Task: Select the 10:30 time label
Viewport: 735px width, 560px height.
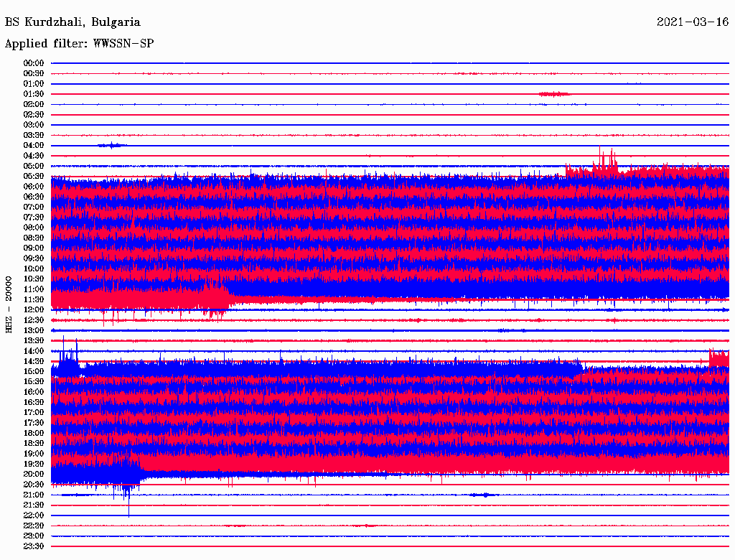Action: tap(34, 279)
